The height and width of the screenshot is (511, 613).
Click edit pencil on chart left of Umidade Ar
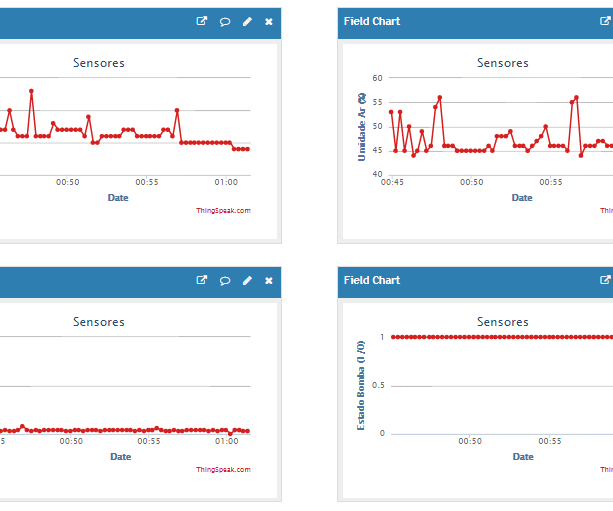[x=247, y=21]
